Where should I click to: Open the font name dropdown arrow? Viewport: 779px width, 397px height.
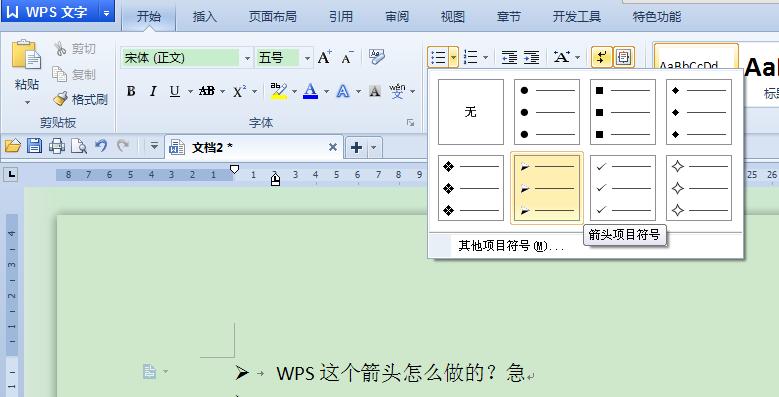point(247,58)
